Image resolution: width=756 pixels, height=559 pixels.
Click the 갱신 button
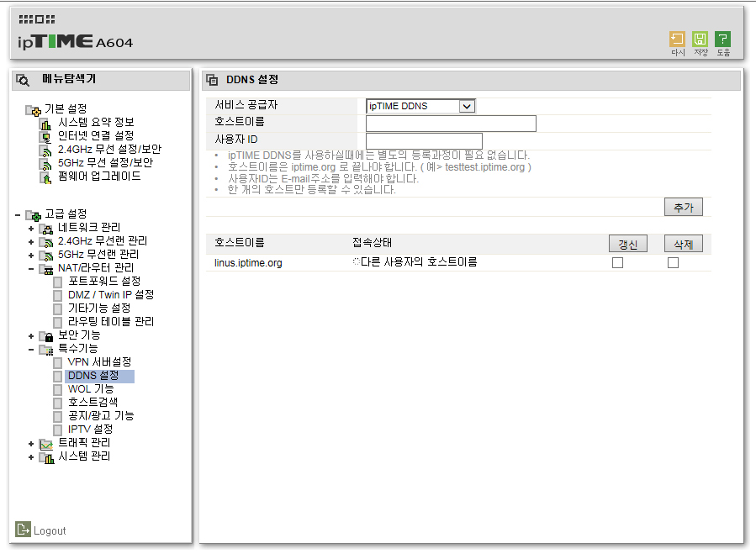(627, 244)
